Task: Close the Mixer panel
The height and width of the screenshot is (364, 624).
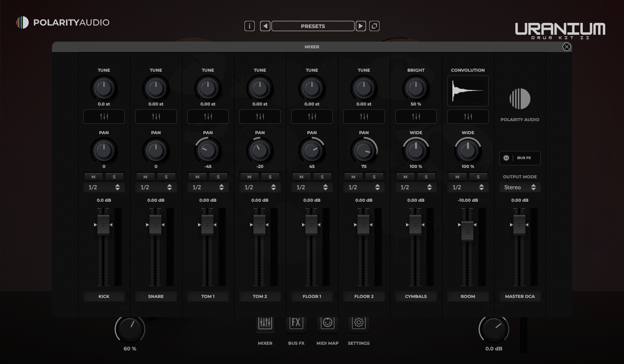Action: [x=567, y=47]
